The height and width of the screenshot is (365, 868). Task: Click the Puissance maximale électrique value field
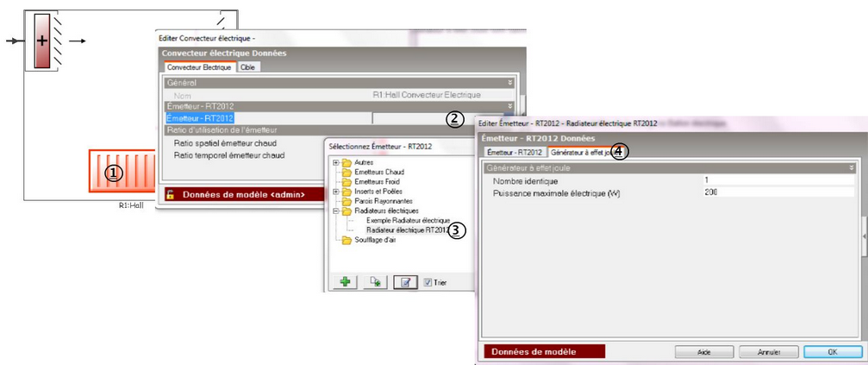point(776,192)
